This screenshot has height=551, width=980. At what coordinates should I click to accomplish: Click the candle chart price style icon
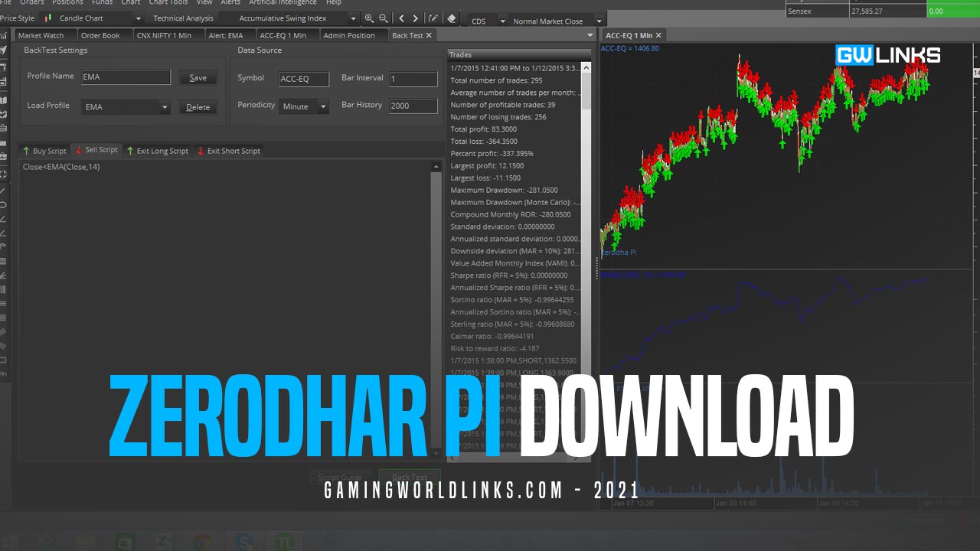click(x=48, y=18)
